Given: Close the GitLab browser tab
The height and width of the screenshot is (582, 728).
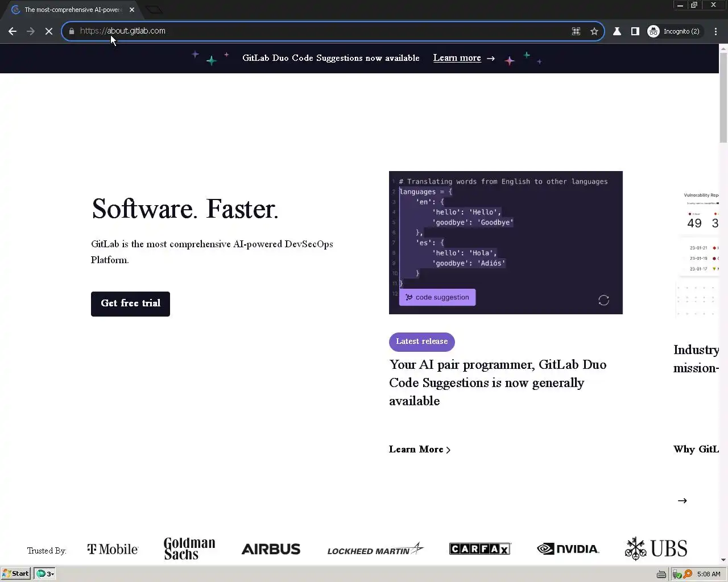Looking at the screenshot, I should click(132, 10).
